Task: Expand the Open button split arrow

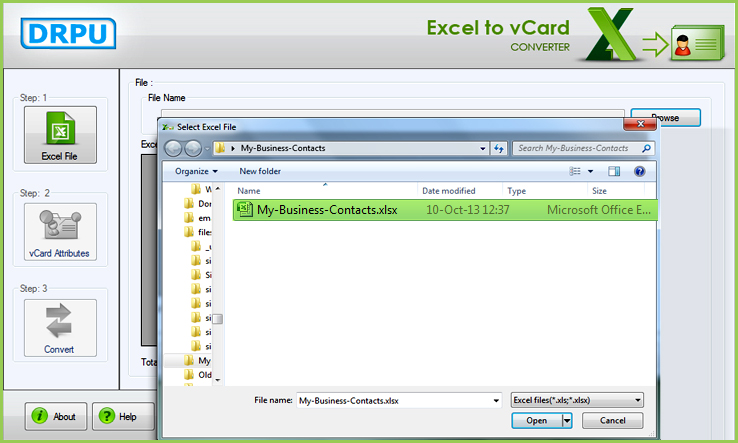Action: (x=567, y=420)
